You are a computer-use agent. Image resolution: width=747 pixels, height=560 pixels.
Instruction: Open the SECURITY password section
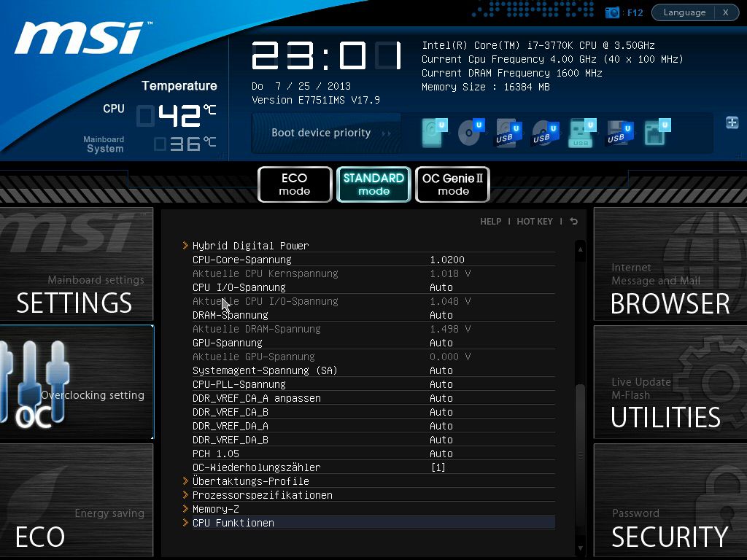670,500
